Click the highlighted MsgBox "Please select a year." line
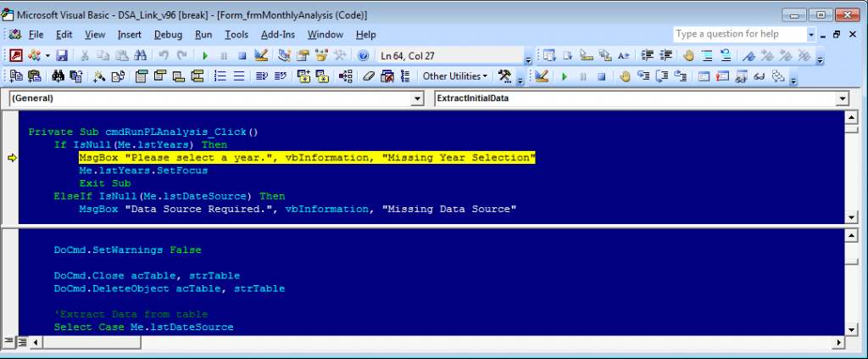The width and height of the screenshot is (868, 359). pos(307,158)
